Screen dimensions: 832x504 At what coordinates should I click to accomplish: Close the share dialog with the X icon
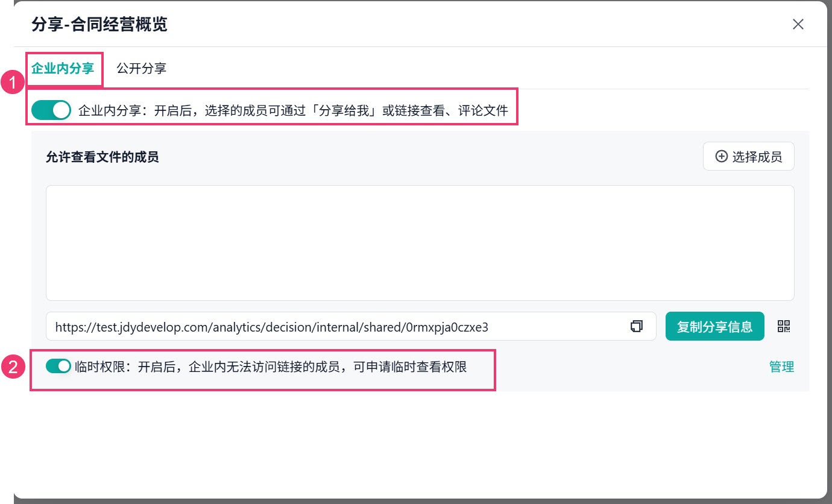(798, 24)
